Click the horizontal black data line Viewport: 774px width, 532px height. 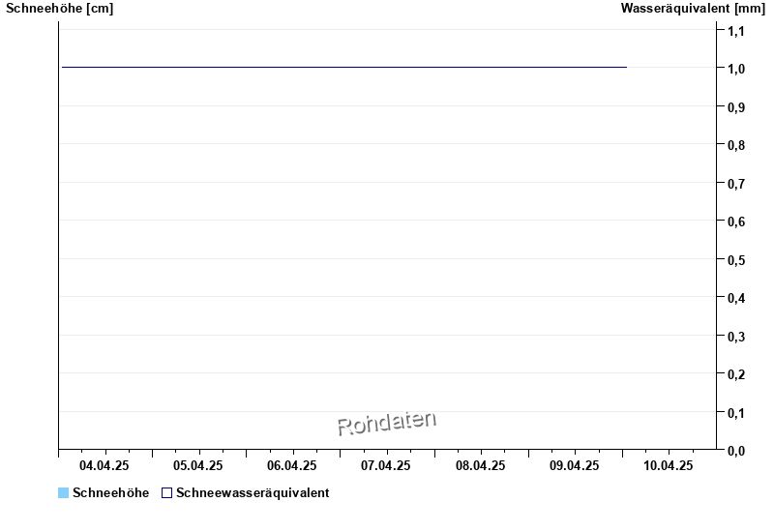[x=343, y=67]
